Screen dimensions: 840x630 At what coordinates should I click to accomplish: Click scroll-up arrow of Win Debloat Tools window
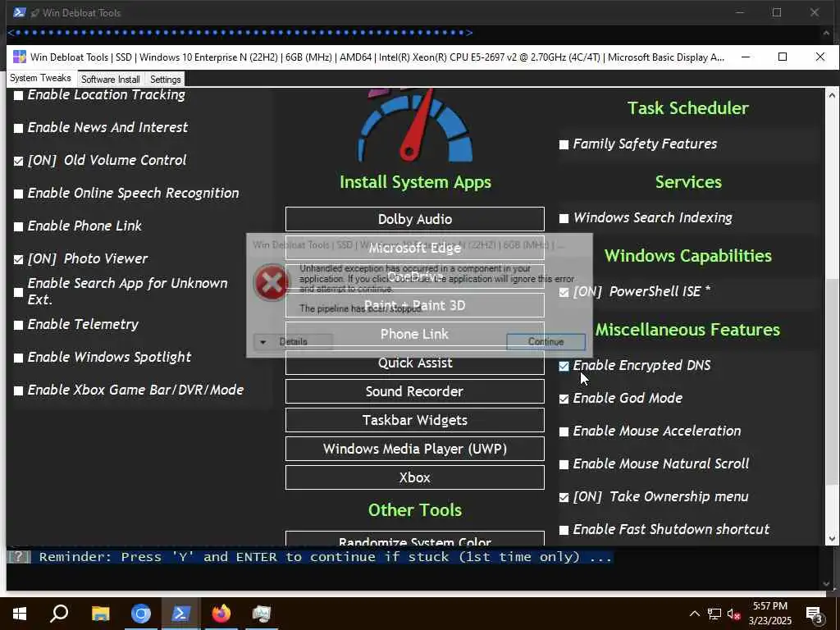coord(831,95)
